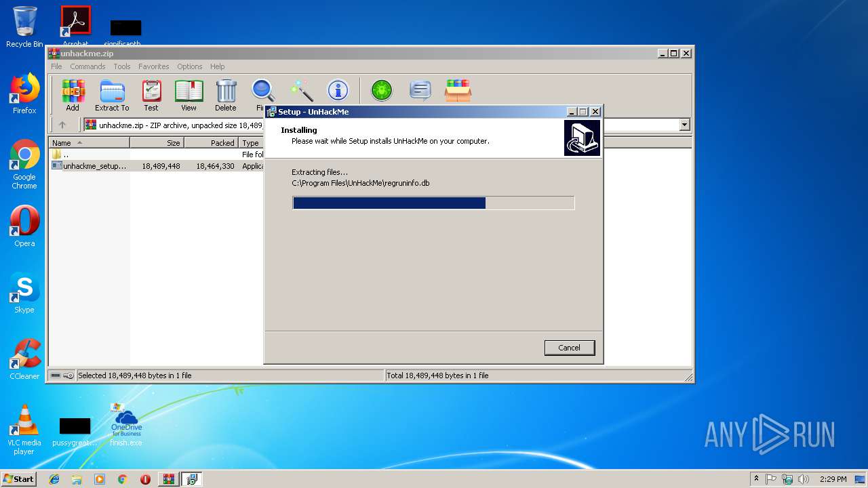Click the installation progress bar
This screenshot has width=868, height=488.
pyautogui.click(x=433, y=203)
